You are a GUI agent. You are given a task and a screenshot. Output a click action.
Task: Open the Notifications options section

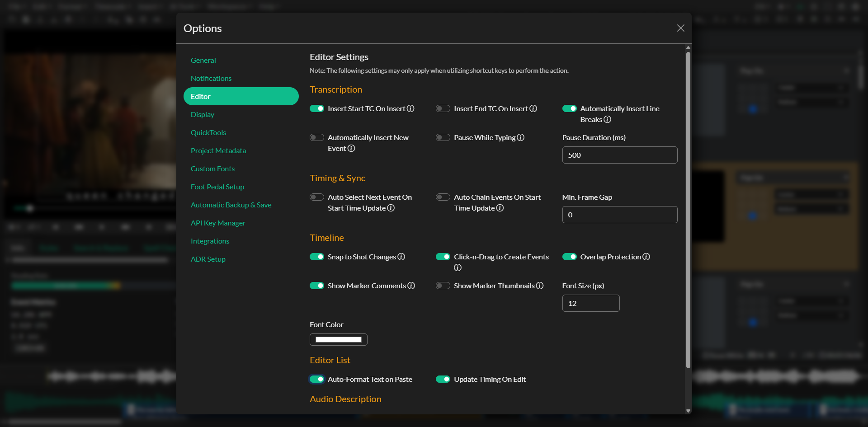point(241,78)
